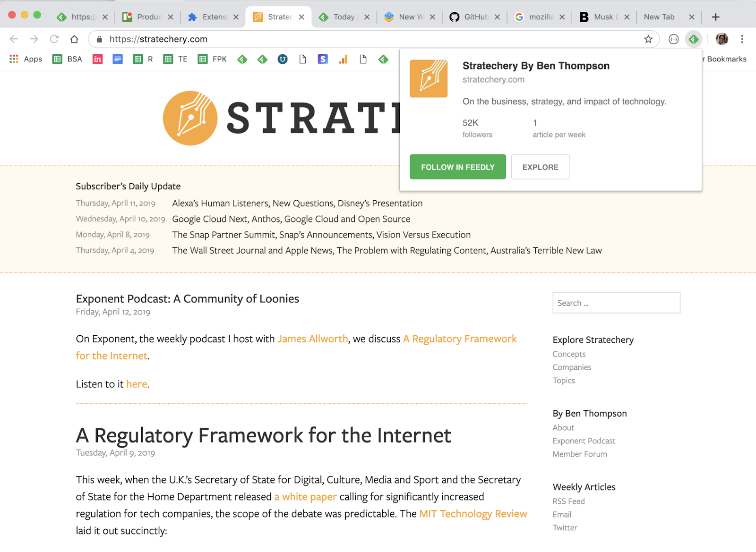
Task: Open the Chrome profile avatar
Action: (x=722, y=39)
